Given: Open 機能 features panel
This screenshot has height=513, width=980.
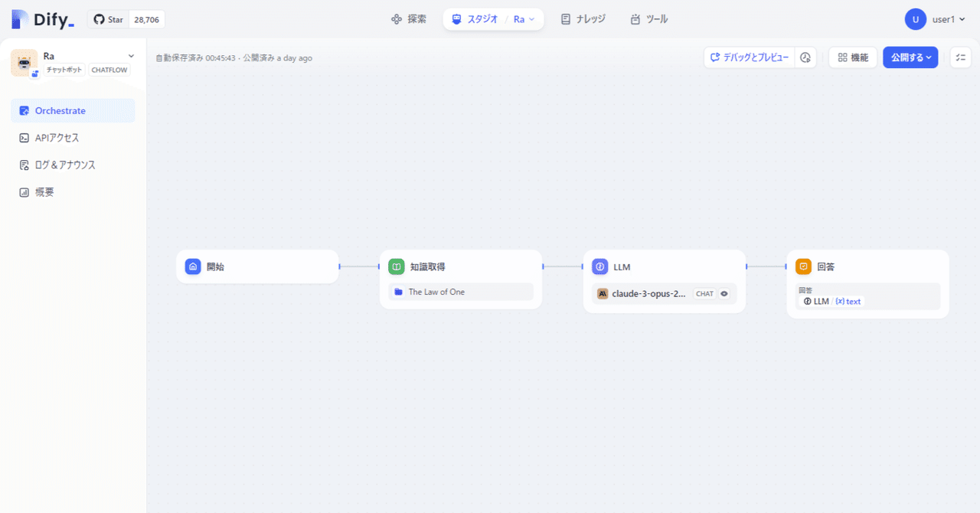Looking at the screenshot, I should pos(852,57).
